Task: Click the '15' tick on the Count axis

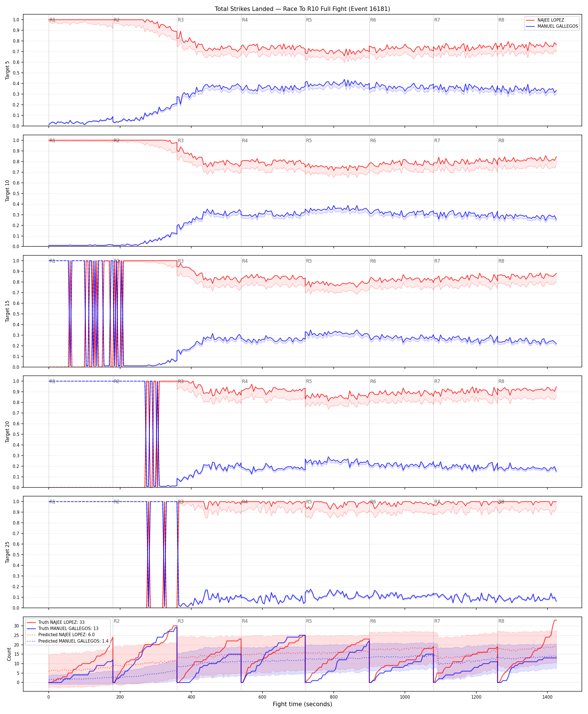Action: tap(16, 654)
